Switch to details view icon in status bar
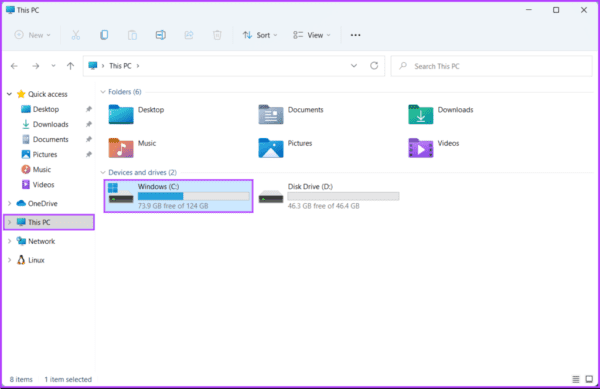Image resolution: width=600 pixels, height=389 pixels. click(x=576, y=379)
